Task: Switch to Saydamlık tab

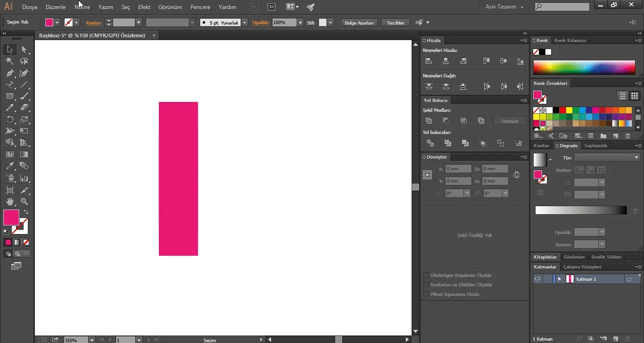Action: tap(596, 146)
